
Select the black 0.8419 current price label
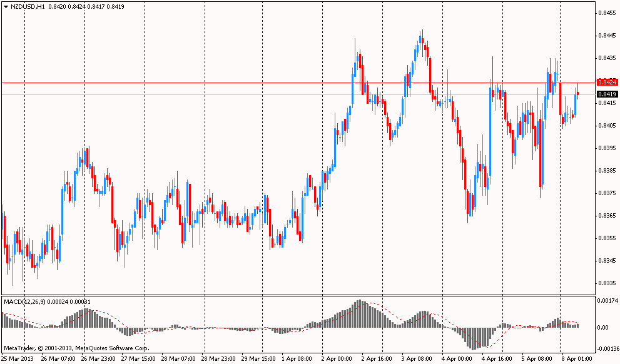point(607,94)
